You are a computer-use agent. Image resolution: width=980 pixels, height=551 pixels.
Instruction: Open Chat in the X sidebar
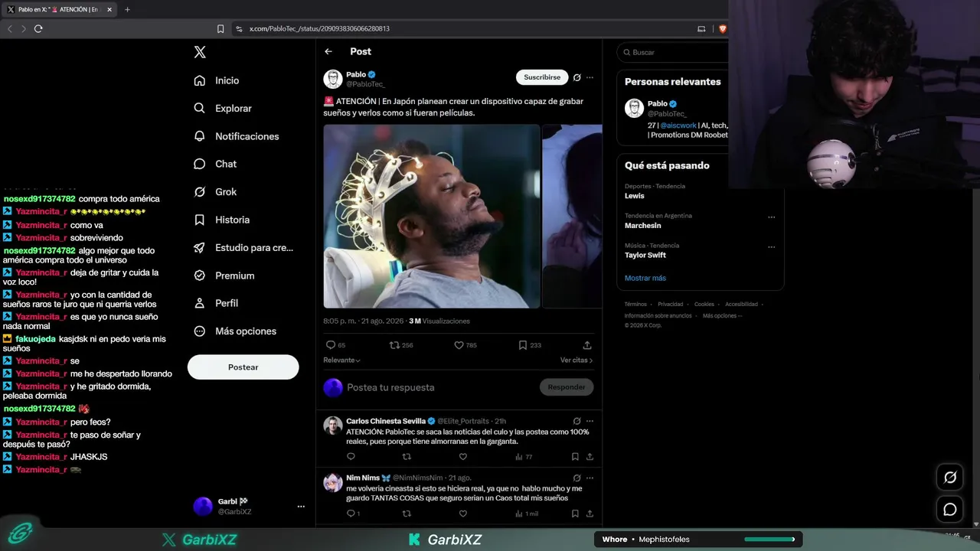(x=215, y=164)
